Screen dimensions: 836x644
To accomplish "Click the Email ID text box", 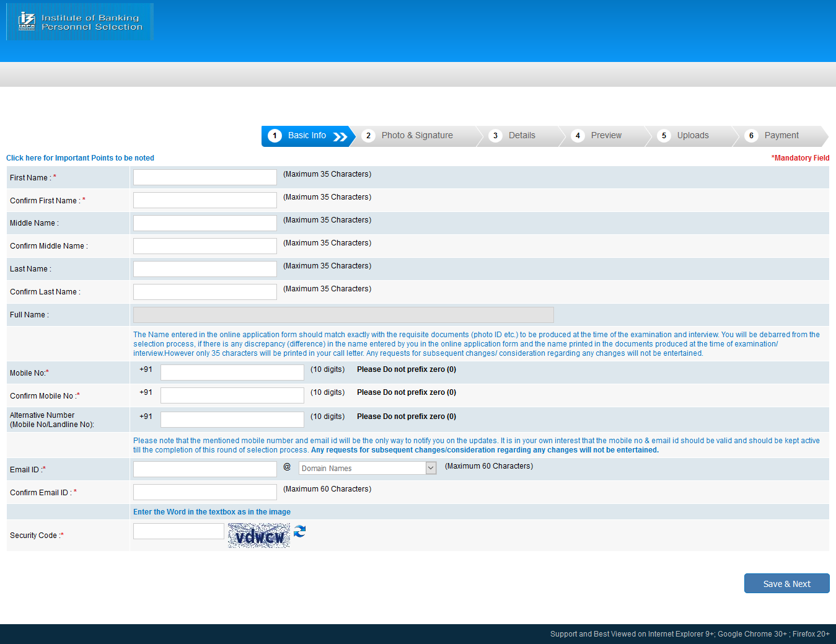I will [x=205, y=469].
